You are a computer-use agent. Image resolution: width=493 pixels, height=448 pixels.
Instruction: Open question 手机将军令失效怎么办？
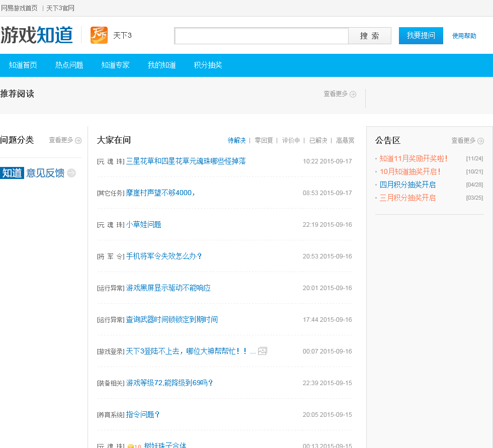click(164, 256)
